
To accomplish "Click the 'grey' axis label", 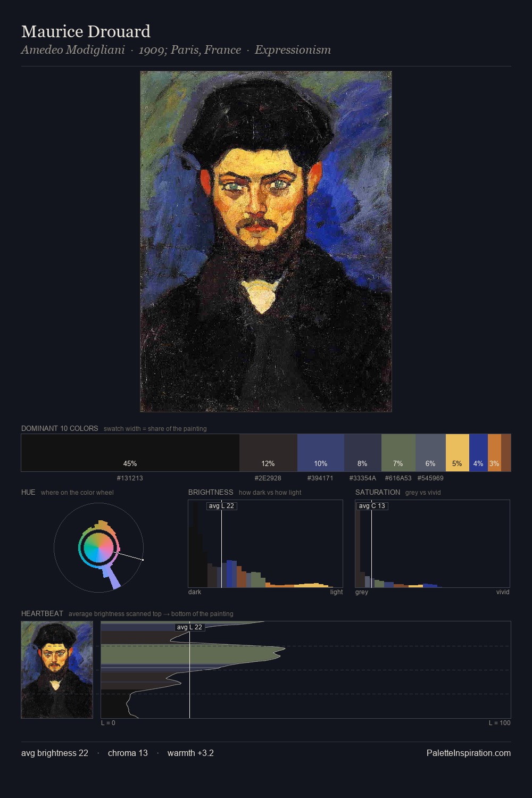I will (x=362, y=592).
